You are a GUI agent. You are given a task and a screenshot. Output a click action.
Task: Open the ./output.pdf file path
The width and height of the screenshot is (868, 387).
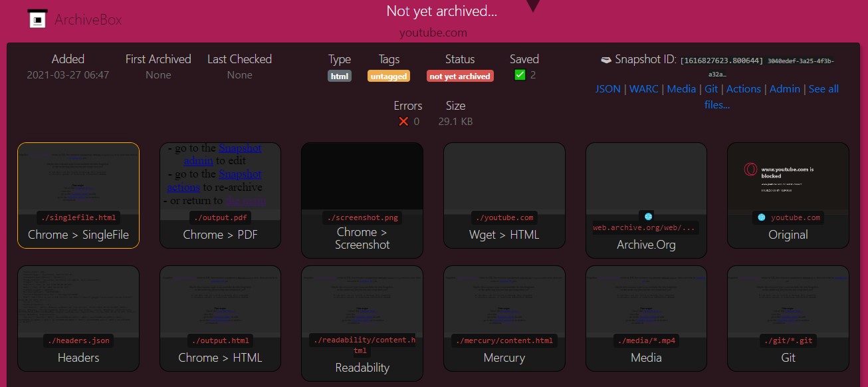click(221, 217)
